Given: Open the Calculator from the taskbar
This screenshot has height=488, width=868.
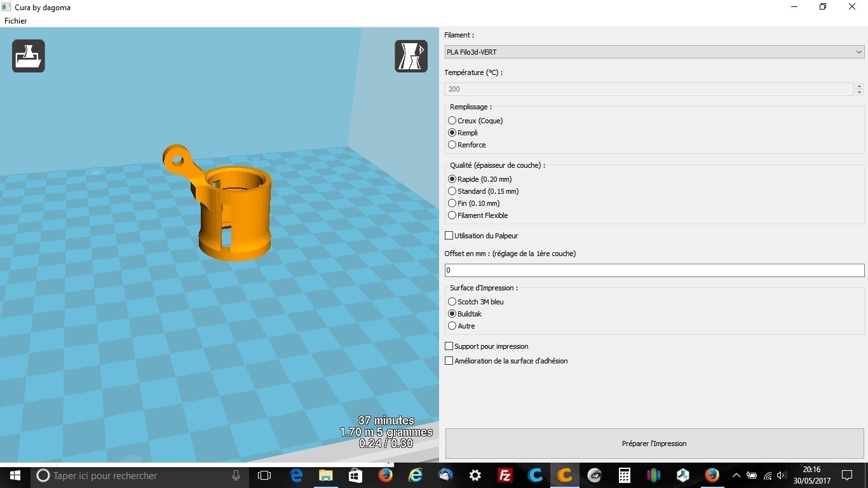Looking at the screenshot, I should pos(625,475).
